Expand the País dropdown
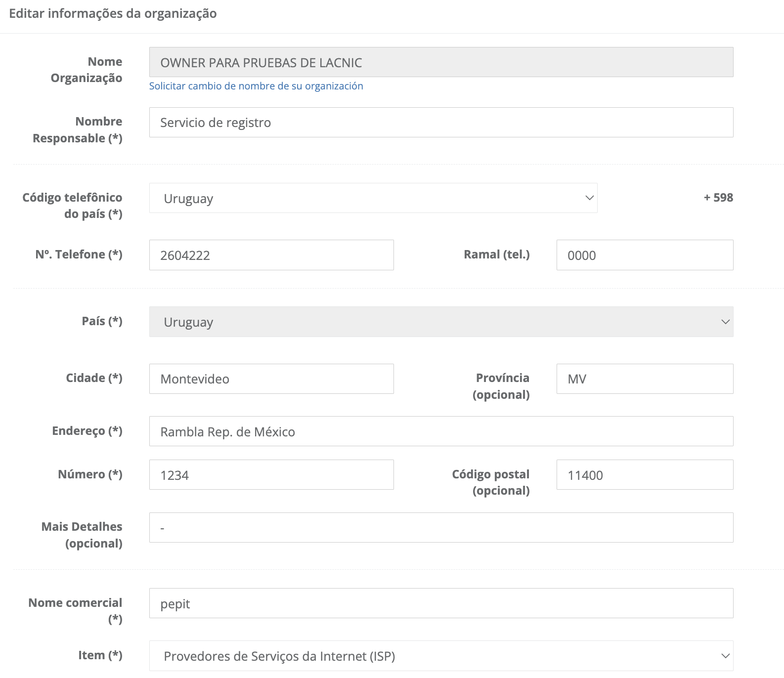The image size is (784, 678). point(440,322)
